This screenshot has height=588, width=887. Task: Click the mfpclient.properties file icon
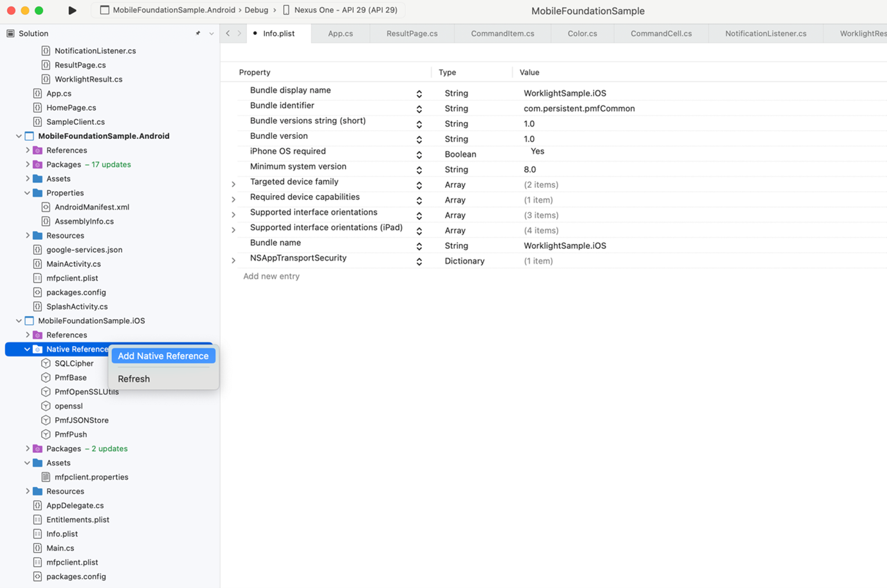coord(46,477)
